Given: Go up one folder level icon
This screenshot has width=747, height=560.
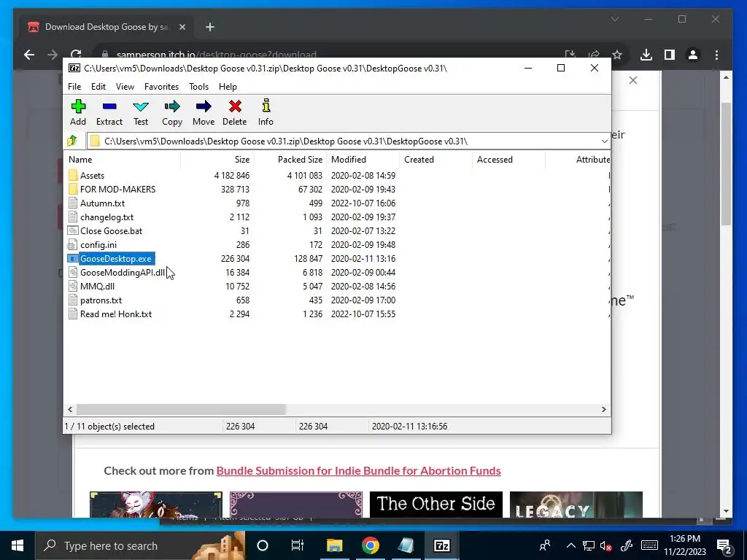Looking at the screenshot, I should click(x=72, y=141).
